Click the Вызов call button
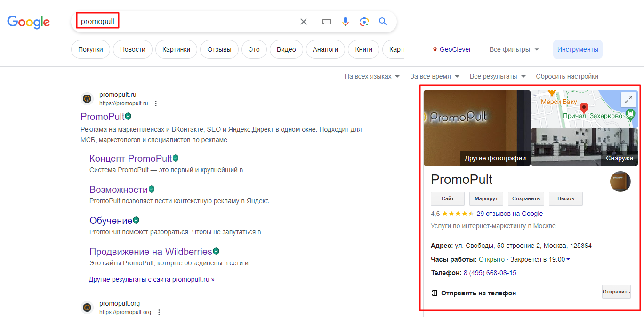The height and width of the screenshot is (317, 644). pyautogui.click(x=566, y=198)
